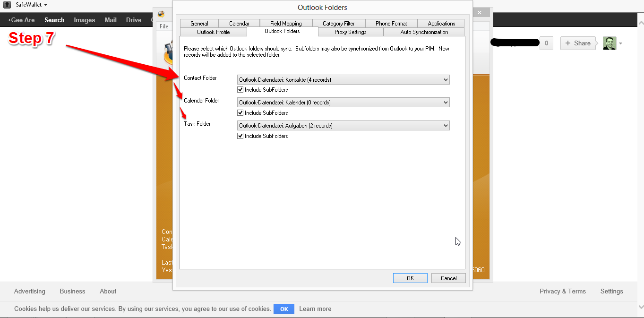Open the Calendar Folder dropdown
The width and height of the screenshot is (644, 318).
(x=343, y=103)
